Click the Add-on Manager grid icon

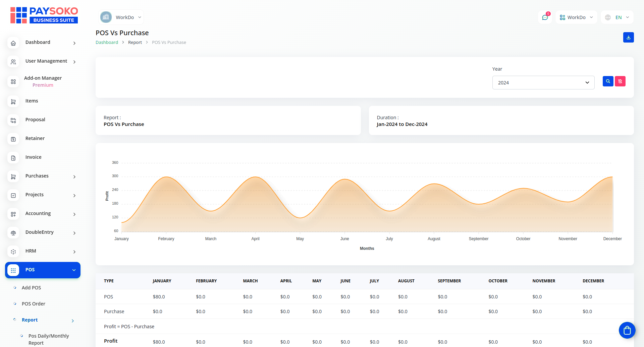click(13, 82)
